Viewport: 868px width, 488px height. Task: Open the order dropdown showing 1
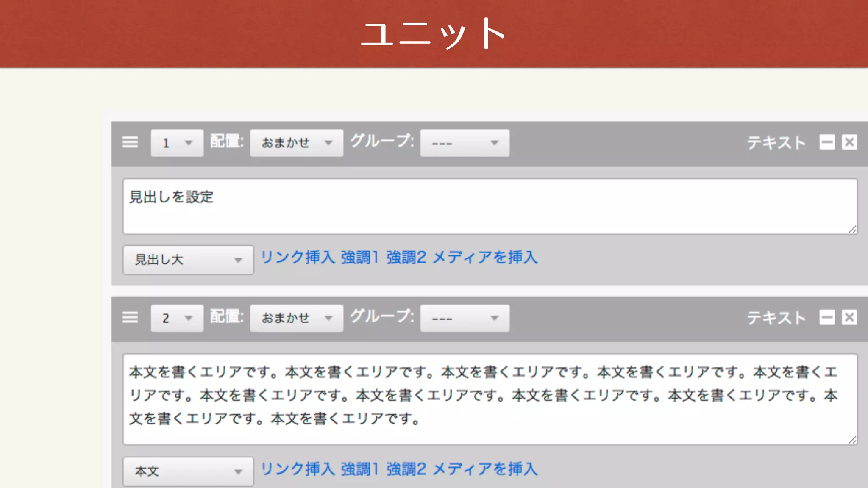pyautogui.click(x=177, y=143)
